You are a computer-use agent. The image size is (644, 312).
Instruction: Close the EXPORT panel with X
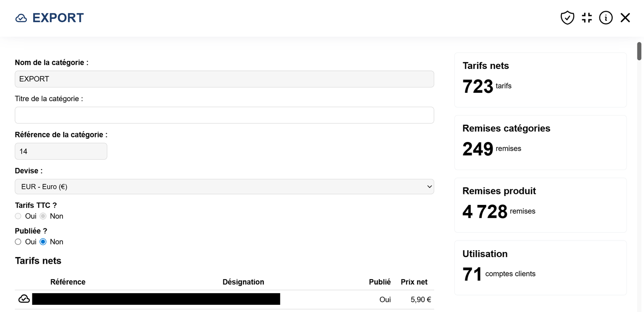[x=625, y=18]
